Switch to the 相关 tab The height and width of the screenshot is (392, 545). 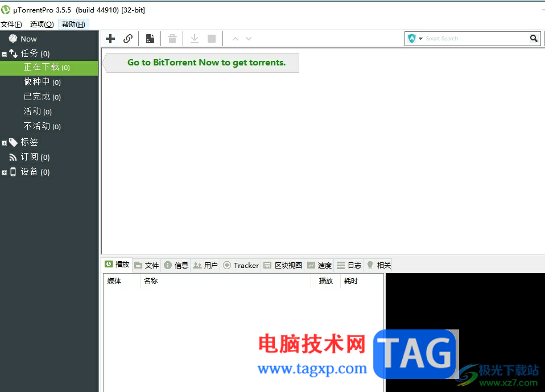[x=378, y=266]
